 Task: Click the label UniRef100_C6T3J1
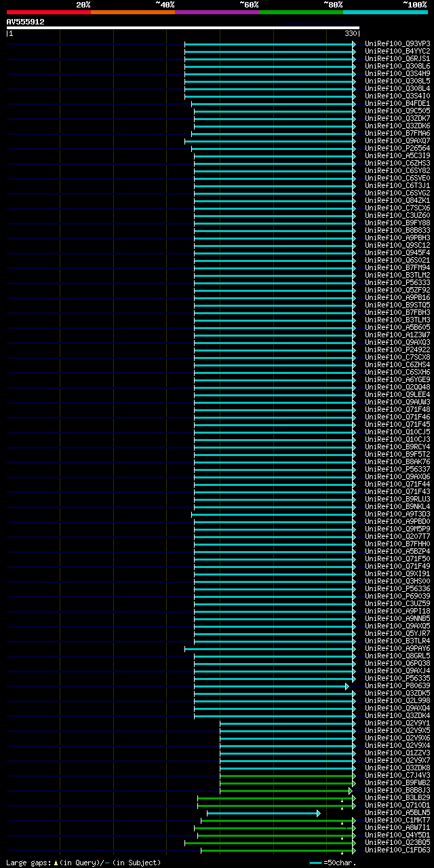(x=397, y=185)
